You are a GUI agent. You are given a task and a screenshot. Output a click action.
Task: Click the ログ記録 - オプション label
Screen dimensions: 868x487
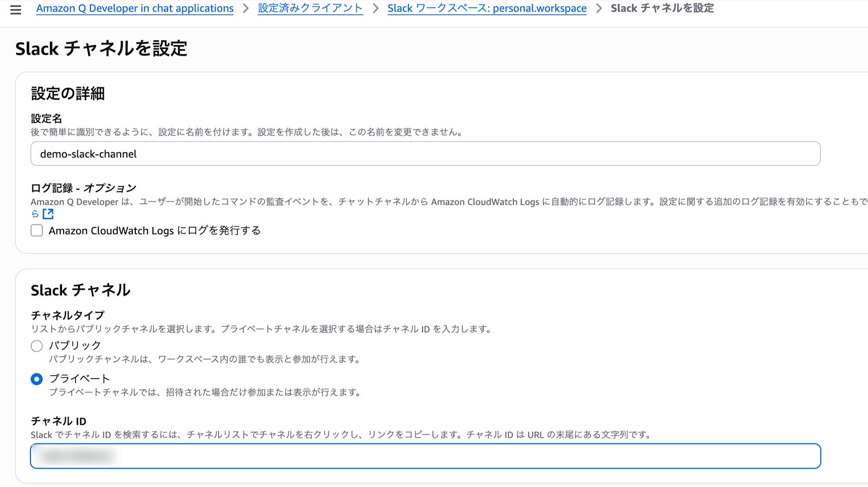pos(84,188)
